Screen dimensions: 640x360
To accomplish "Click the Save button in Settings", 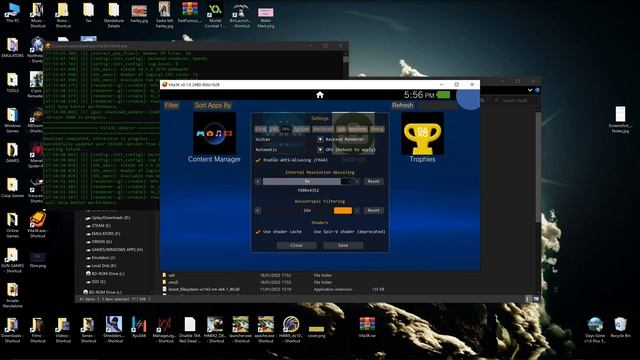I will (343, 245).
